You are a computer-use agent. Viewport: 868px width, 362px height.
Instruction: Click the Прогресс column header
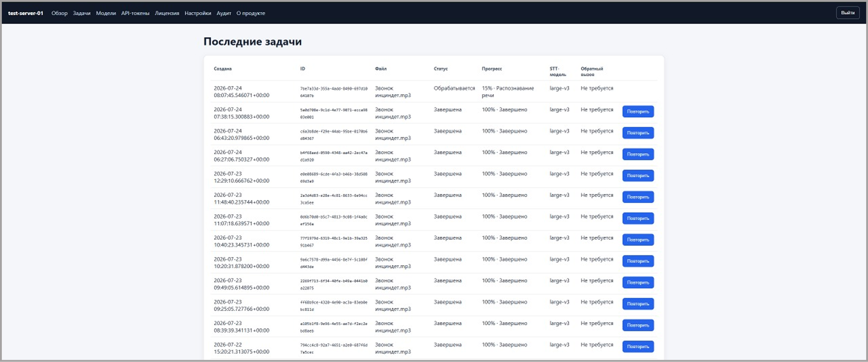(x=491, y=69)
